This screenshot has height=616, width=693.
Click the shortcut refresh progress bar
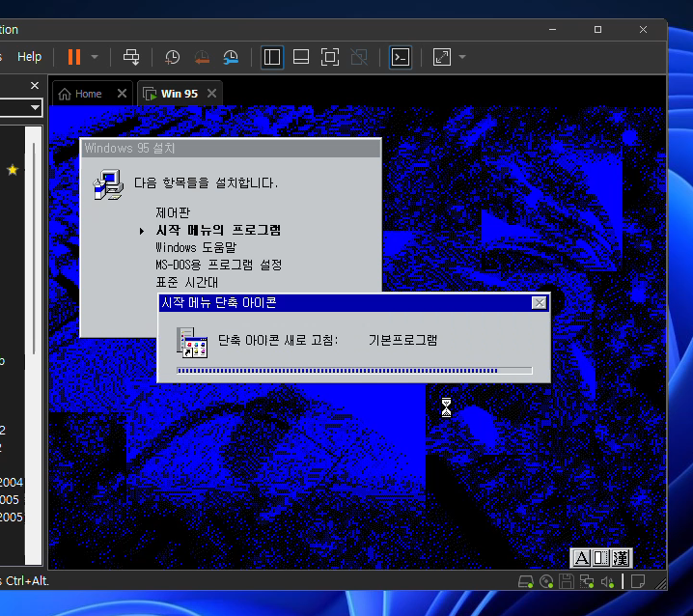[x=354, y=371]
